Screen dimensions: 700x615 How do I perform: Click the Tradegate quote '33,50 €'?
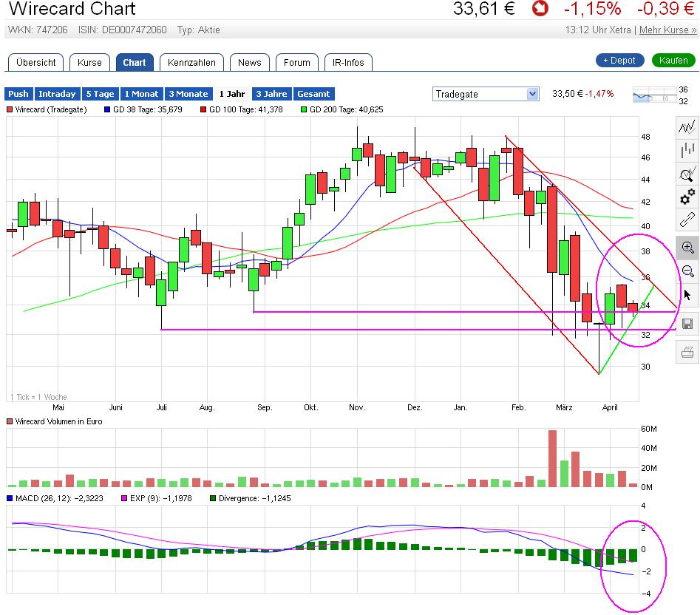click(x=568, y=94)
